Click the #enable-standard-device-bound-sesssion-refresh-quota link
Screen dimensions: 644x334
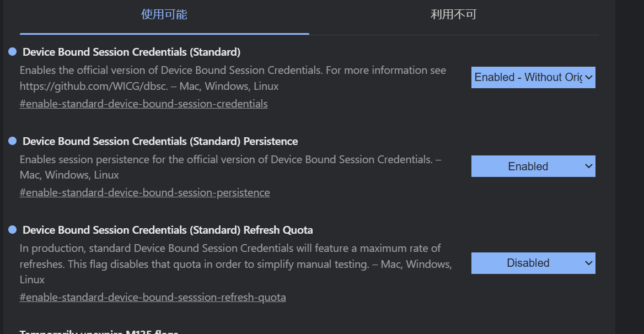[x=153, y=298]
